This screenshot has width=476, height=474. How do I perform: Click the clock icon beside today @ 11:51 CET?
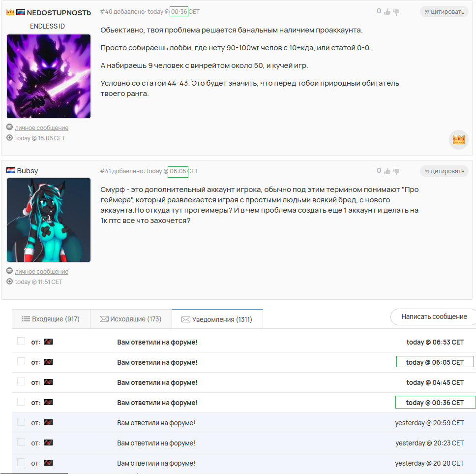point(10,282)
